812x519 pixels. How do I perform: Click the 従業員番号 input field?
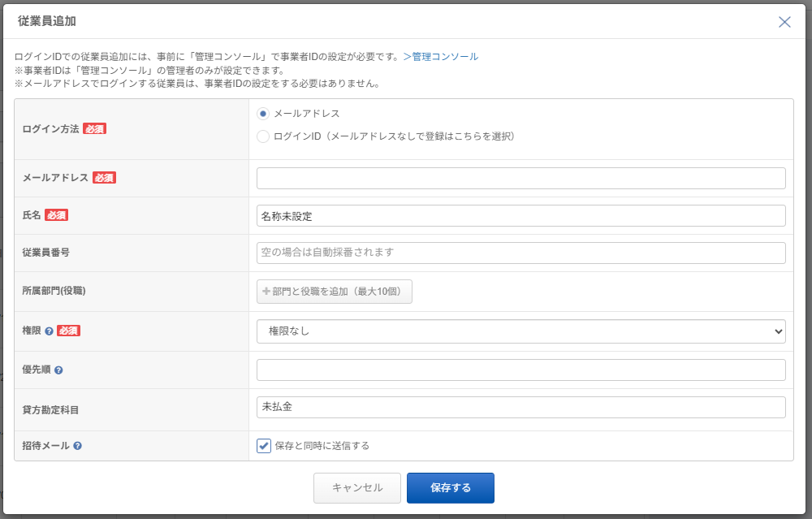click(520, 253)
